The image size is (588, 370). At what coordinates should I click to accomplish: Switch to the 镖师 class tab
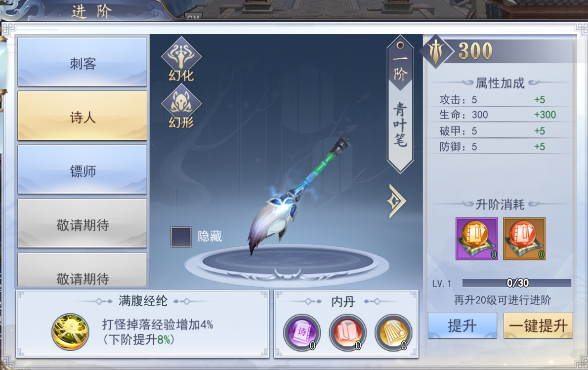point(82,169)
